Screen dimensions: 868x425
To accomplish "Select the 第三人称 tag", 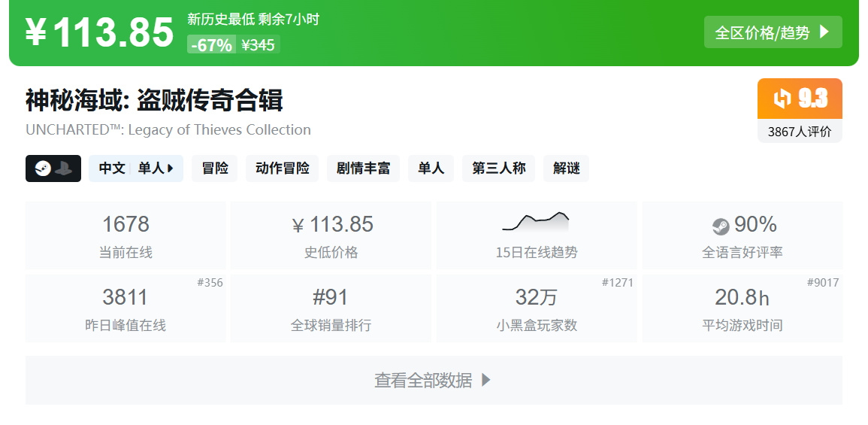I will coord(499,168).
